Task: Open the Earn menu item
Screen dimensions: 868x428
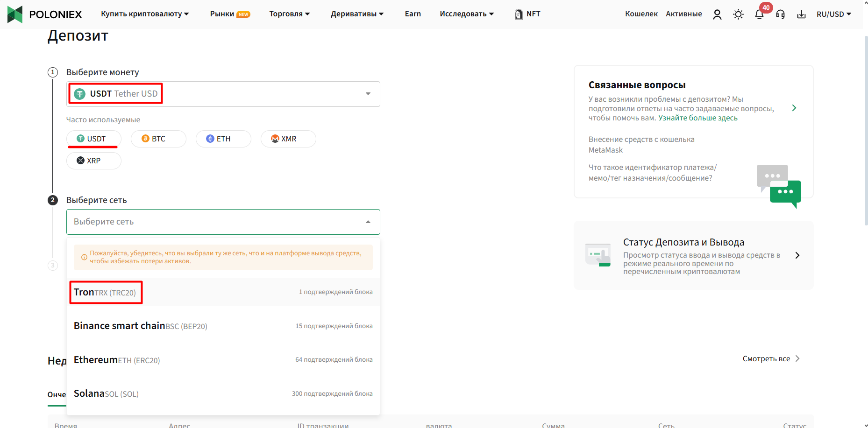Action: pyautogui.click(x=413, y=14)
